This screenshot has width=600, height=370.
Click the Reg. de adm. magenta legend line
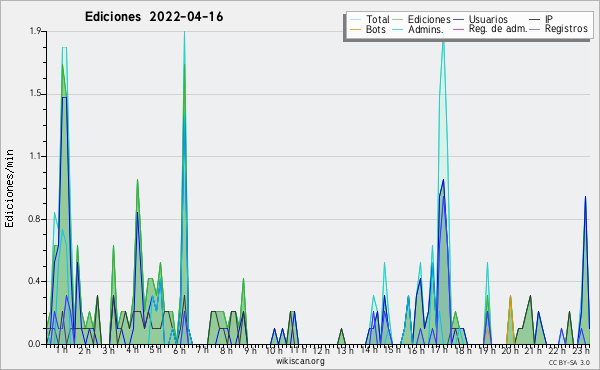coord(458,29)
